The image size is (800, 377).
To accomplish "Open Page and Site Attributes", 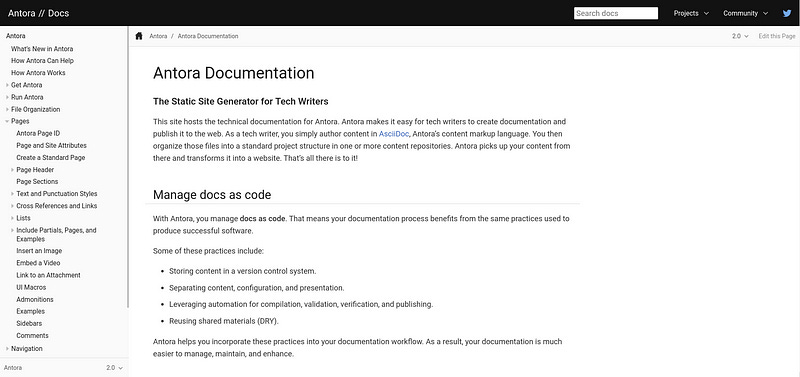I will 52,145.
